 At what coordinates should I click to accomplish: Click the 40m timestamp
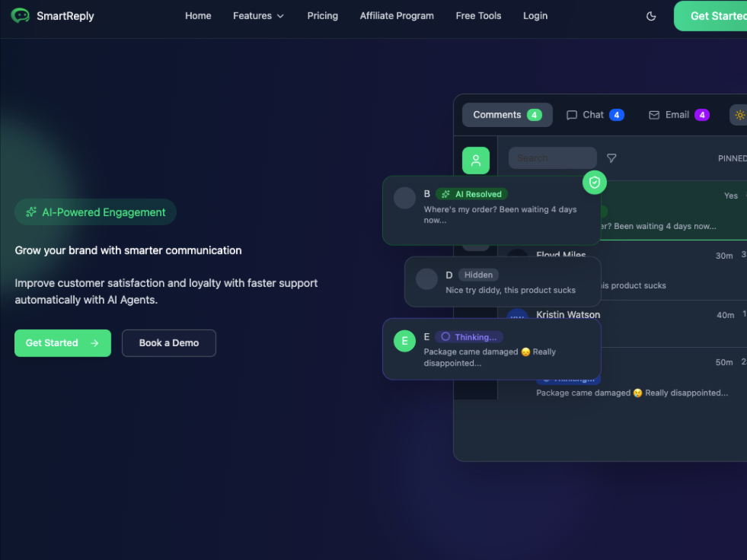pyautogui.click(x=725, y=315)
